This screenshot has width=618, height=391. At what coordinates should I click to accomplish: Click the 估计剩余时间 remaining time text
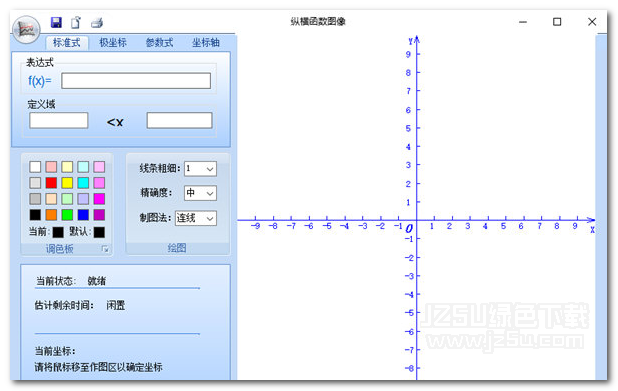pos(80,305)
